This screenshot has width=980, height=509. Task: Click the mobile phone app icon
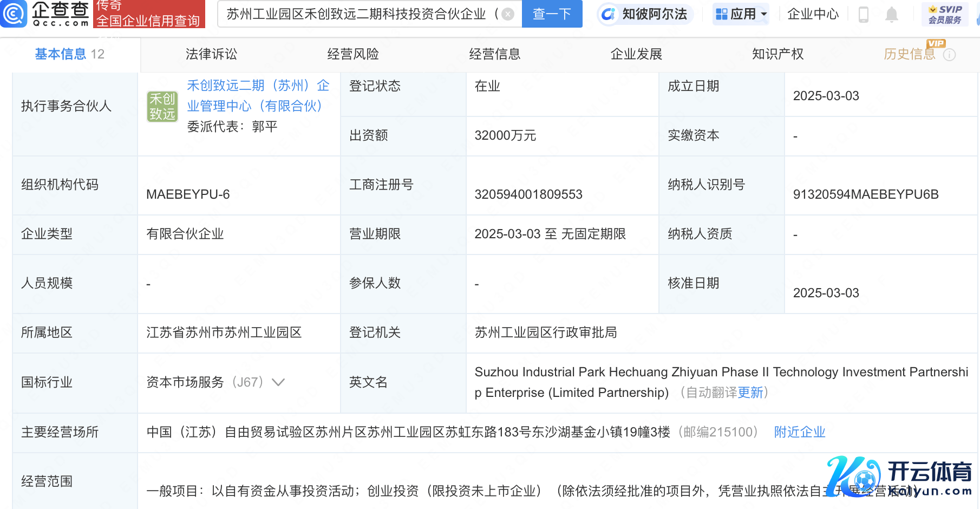click(864, 15)
